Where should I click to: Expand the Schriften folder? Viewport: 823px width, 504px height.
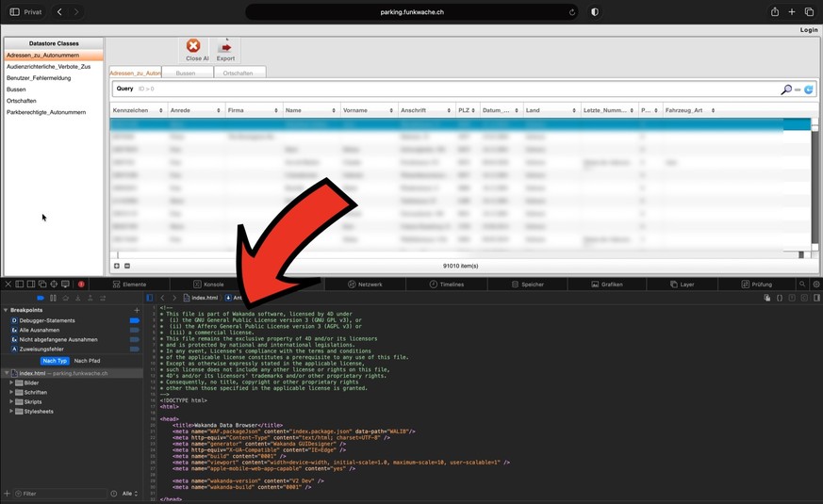point(11,392)
